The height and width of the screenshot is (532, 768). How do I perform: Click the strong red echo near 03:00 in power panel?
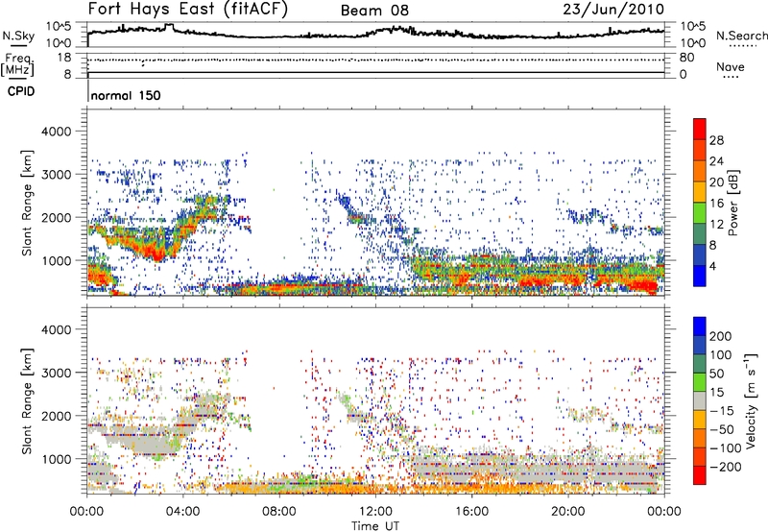coord(157,254)
